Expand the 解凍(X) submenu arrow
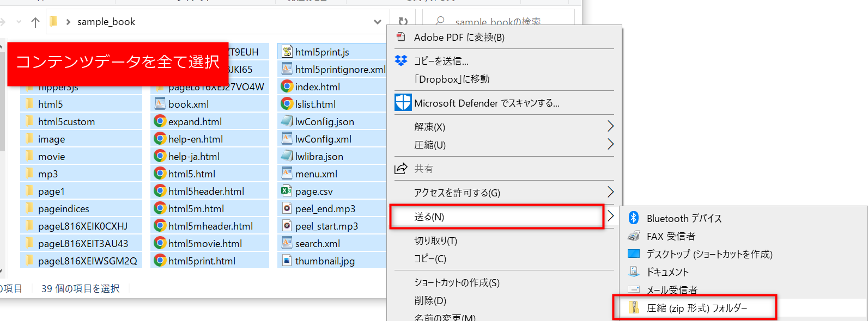This screenshot has width=868, height=321. [610, 127]
